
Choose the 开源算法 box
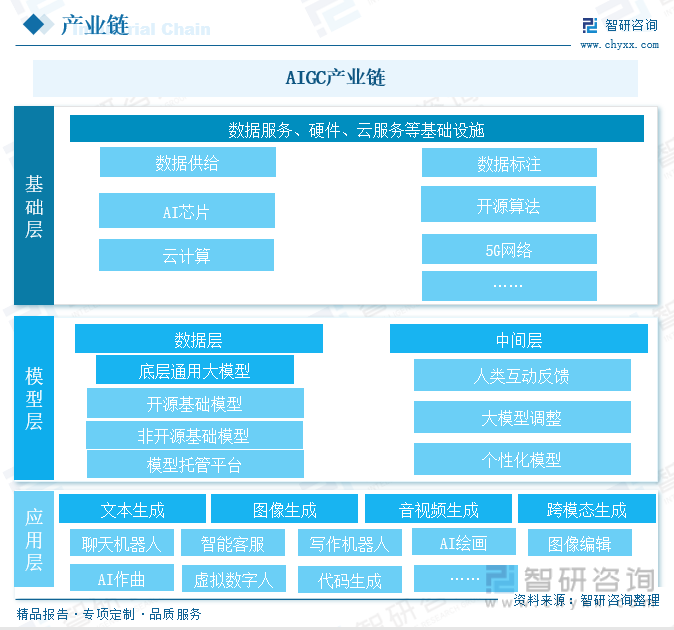508,205
